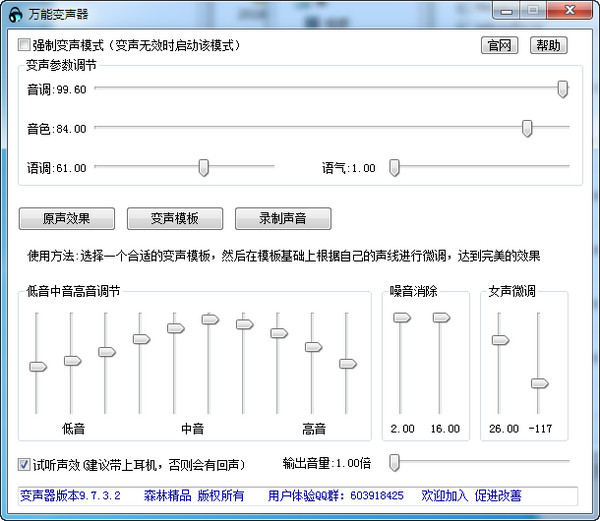Click the 女声微调 slider showing 26.00
Screen dimensions: 600x521
tap(500, 340)
